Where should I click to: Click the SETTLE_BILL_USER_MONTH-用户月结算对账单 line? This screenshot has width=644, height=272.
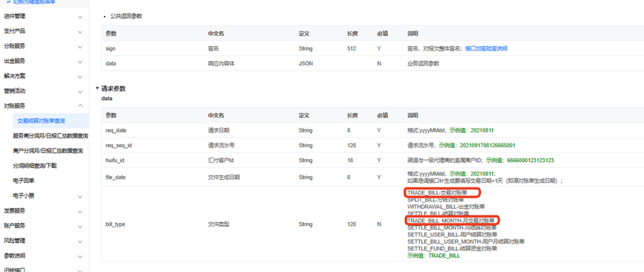click(466, 242)
